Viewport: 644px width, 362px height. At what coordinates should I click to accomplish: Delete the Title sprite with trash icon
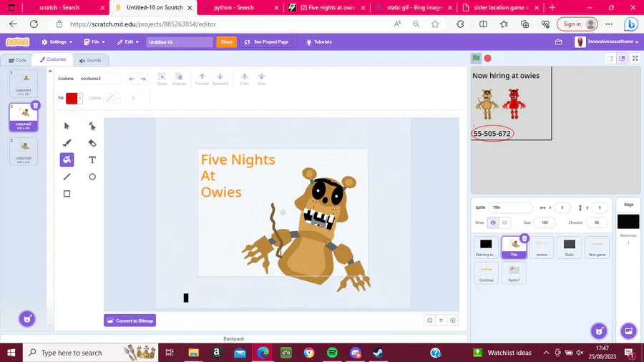point(524,238)
